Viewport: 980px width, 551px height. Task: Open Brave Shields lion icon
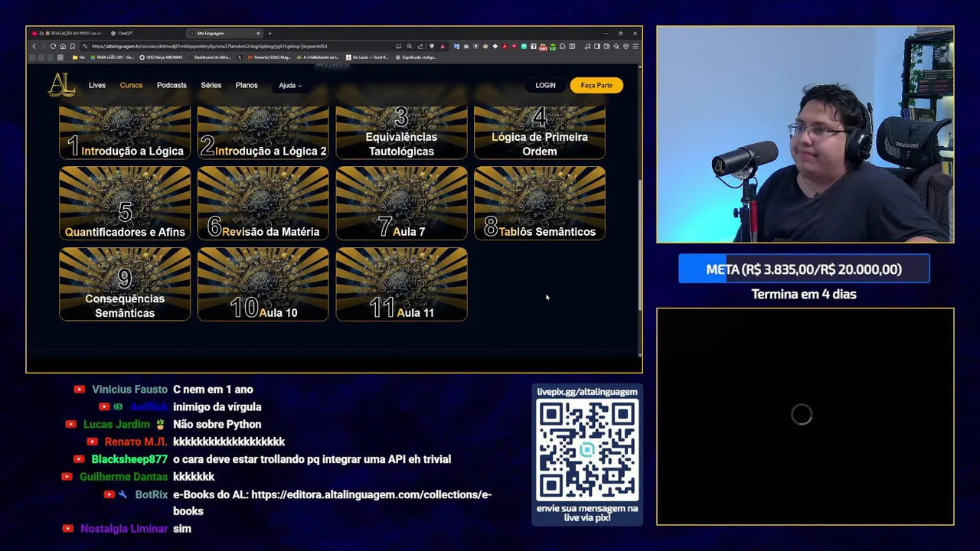[x=432, y=46]
